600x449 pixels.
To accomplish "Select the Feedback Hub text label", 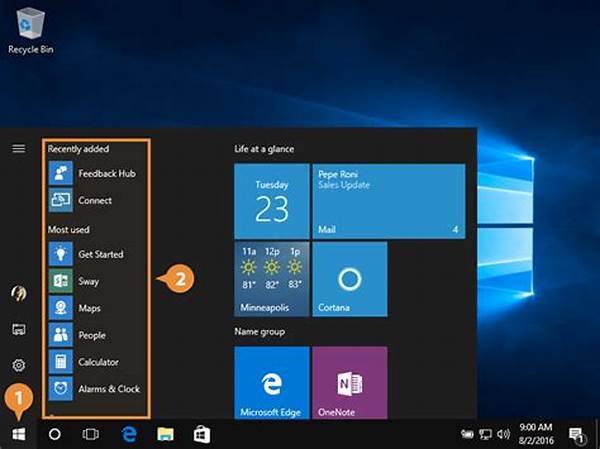I will (107, 173).
